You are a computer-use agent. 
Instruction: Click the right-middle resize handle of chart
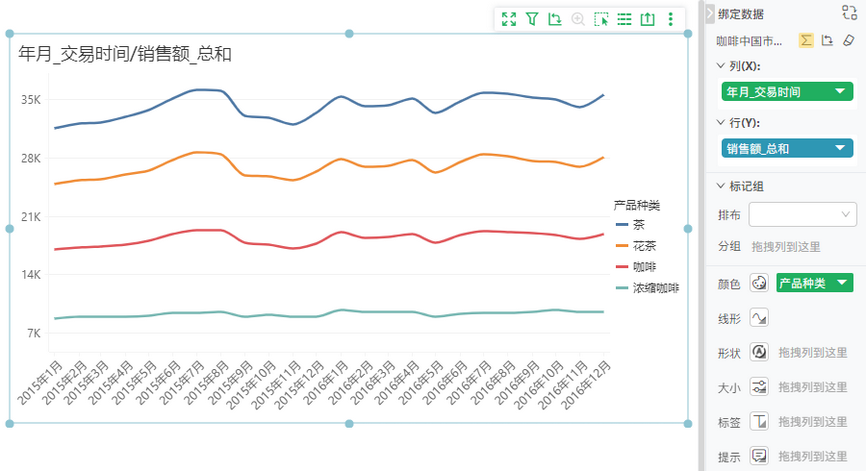point(688,229)
